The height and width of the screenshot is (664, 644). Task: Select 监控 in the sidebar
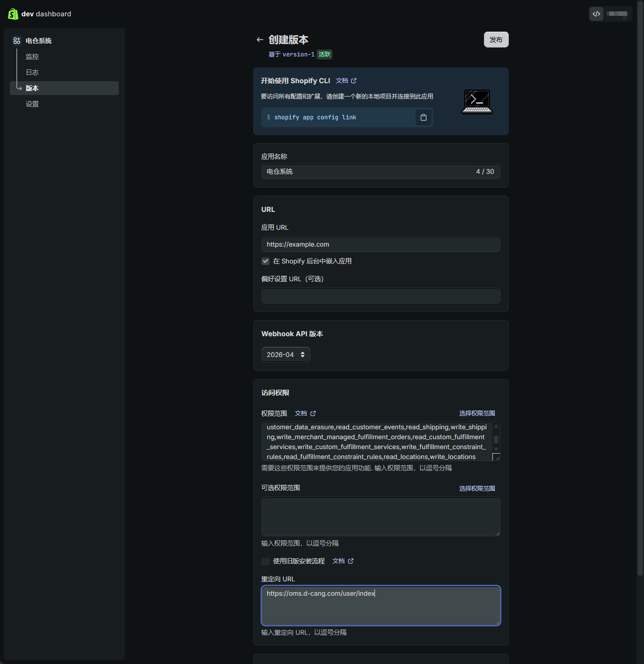coord(32,56)
